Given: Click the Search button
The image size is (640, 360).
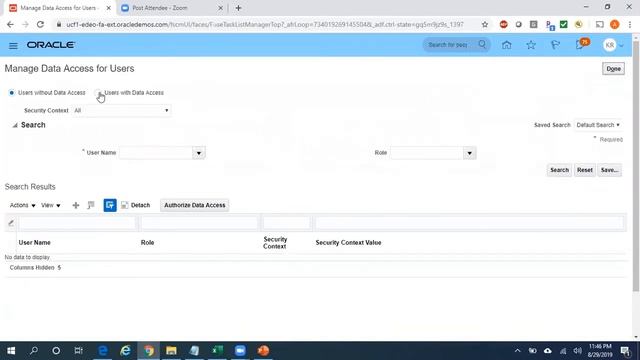Looking at the screenshot, I should pos(559,170).
